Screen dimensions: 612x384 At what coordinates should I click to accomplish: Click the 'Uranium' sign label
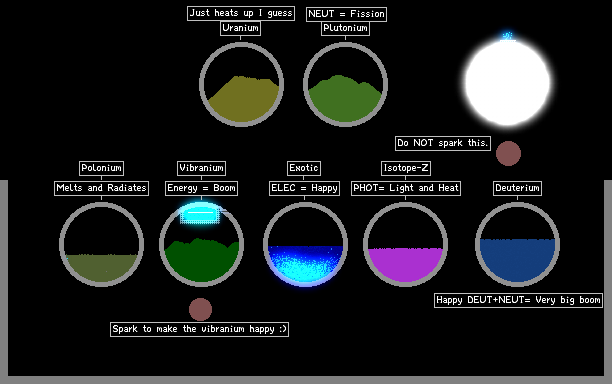(x=240, y=28)
